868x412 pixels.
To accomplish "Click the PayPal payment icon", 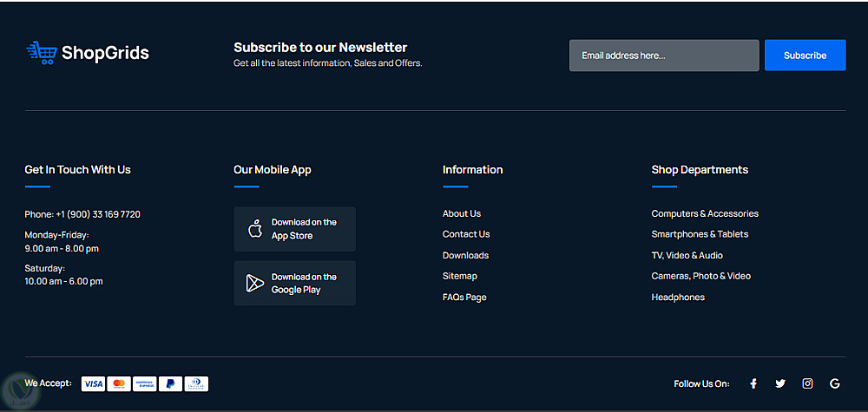I will click(x=170, y=383).
